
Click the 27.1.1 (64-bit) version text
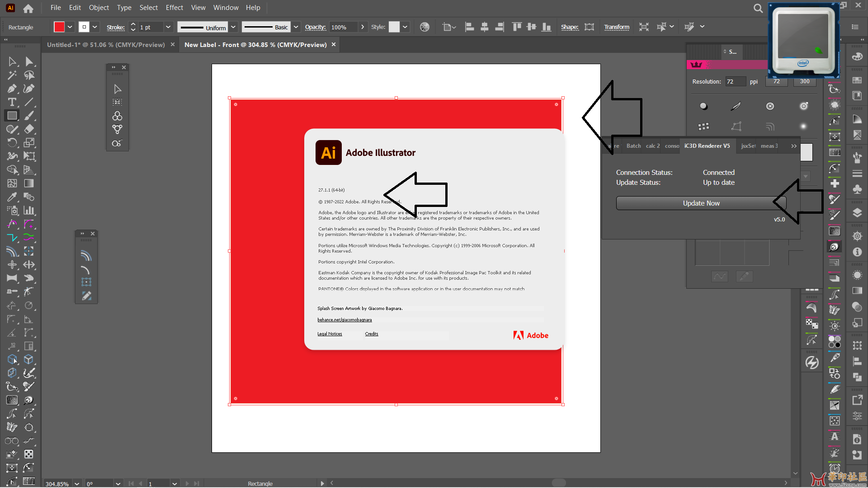click(x=331, y=190)
